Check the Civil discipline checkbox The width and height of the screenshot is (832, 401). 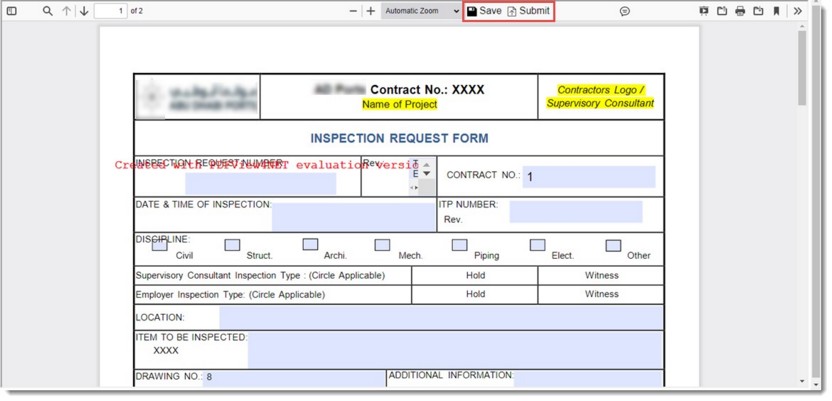(x=160, y=245)
